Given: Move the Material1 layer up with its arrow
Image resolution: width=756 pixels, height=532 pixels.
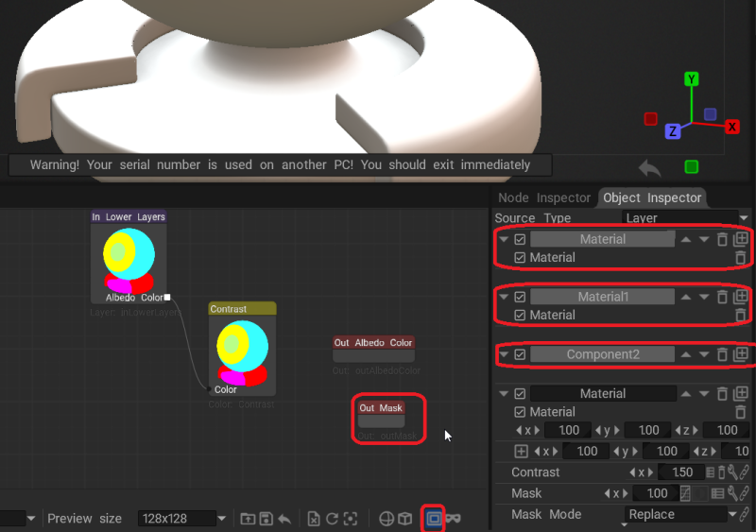Looking at the screenshot, I should 686,297.
